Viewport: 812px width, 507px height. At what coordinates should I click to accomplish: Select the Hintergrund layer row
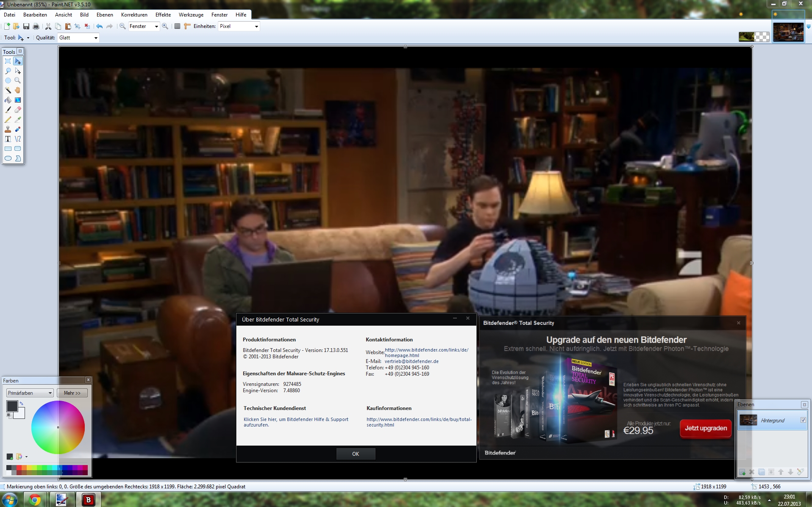pyautogui.click(x=772, y=421)
